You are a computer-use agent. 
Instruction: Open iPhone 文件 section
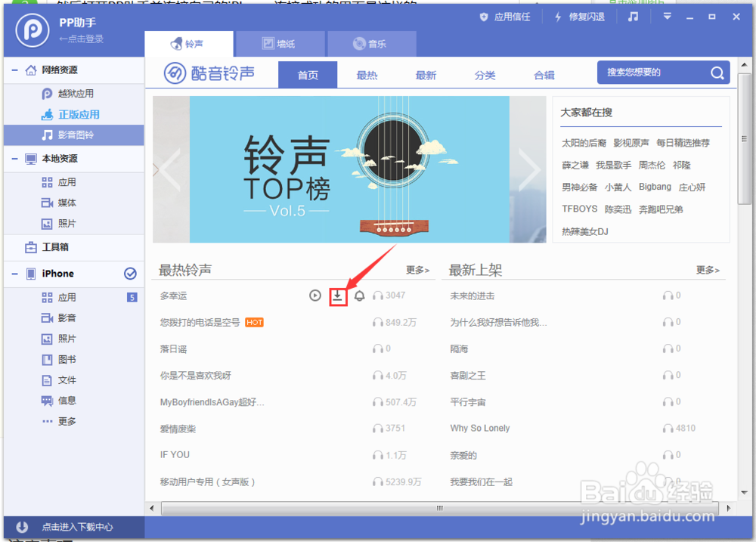click(x=74, y=380)
